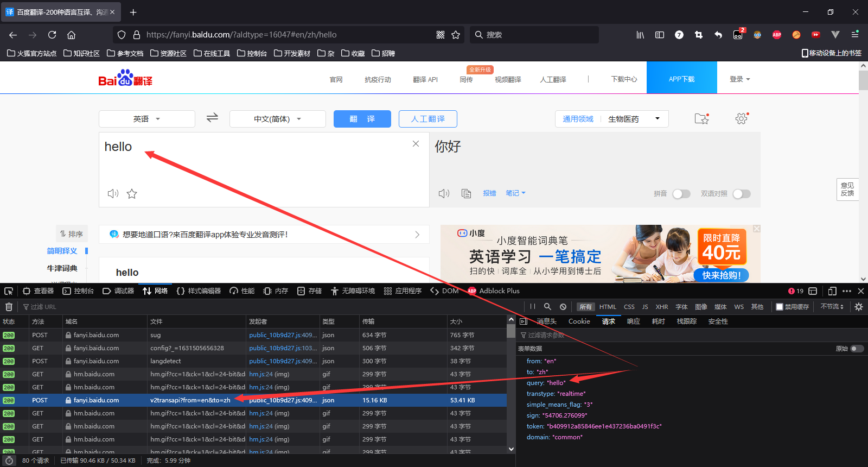Viewport: 868px width, 467px height.
Task: Expand the app promo banner chevron
Action: (417, 235)
